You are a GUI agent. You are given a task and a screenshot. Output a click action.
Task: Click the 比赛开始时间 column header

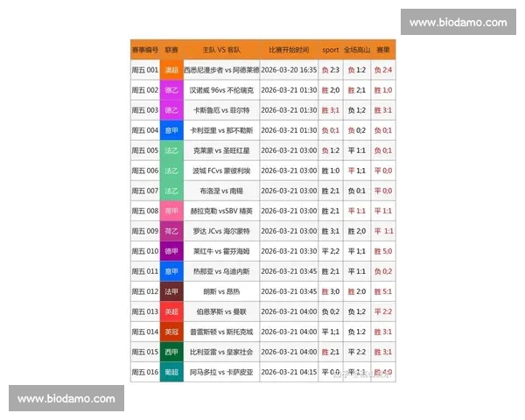289,50
